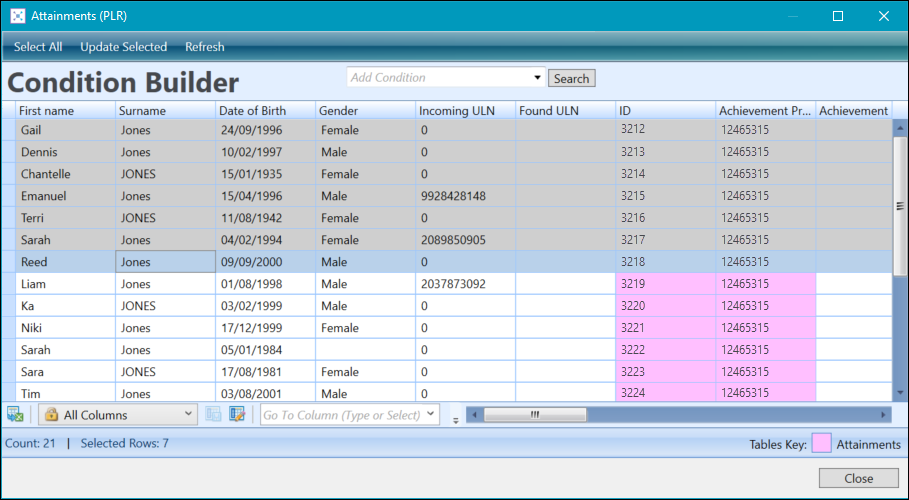Click the Surname column header
Image resolution: width=909 pixels, height=500 pixels.
click(166, 110)
